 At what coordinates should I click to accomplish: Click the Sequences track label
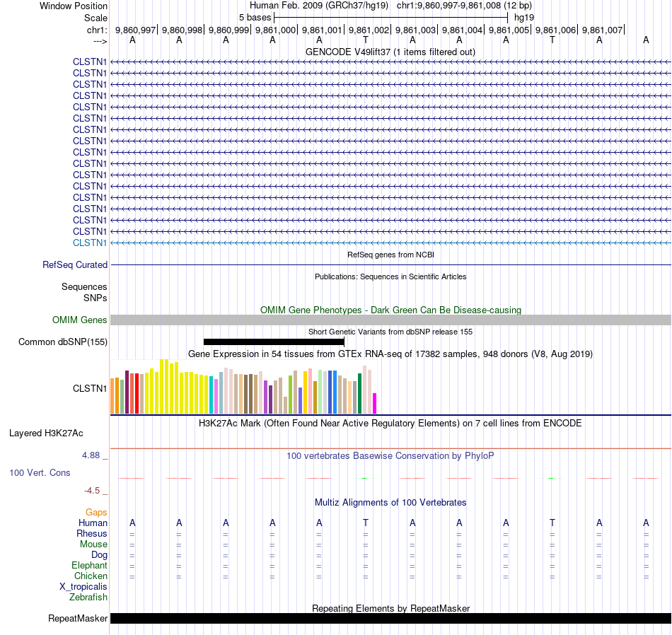coord(84,286)
